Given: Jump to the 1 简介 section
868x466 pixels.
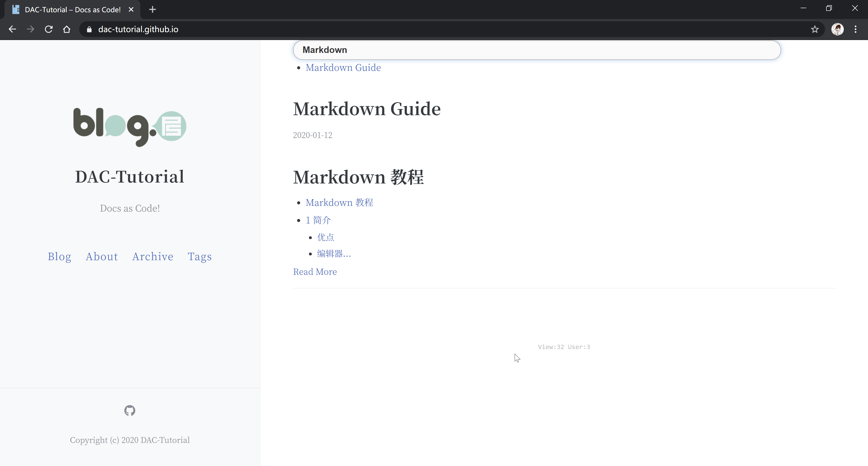Looking at the screenshot, I should 318,220.
